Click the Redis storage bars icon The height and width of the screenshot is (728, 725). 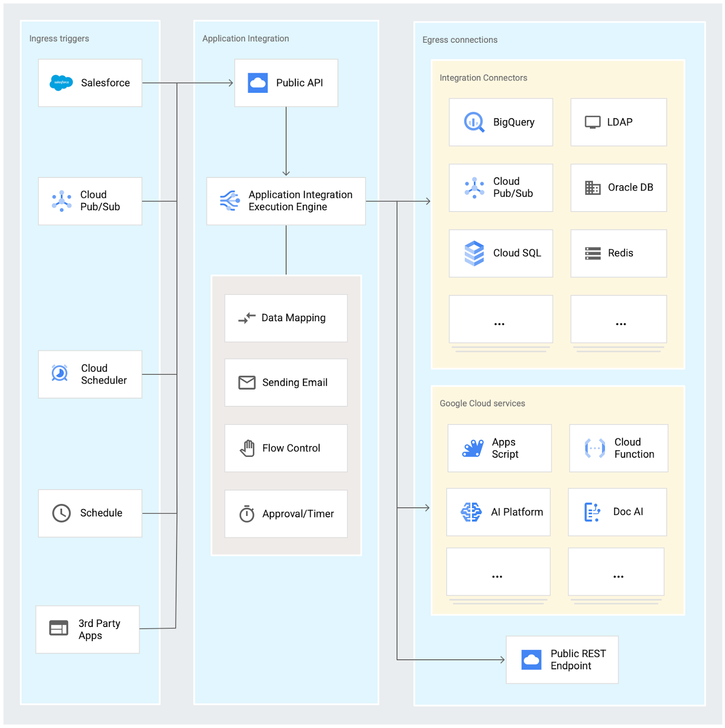[593, 253]
